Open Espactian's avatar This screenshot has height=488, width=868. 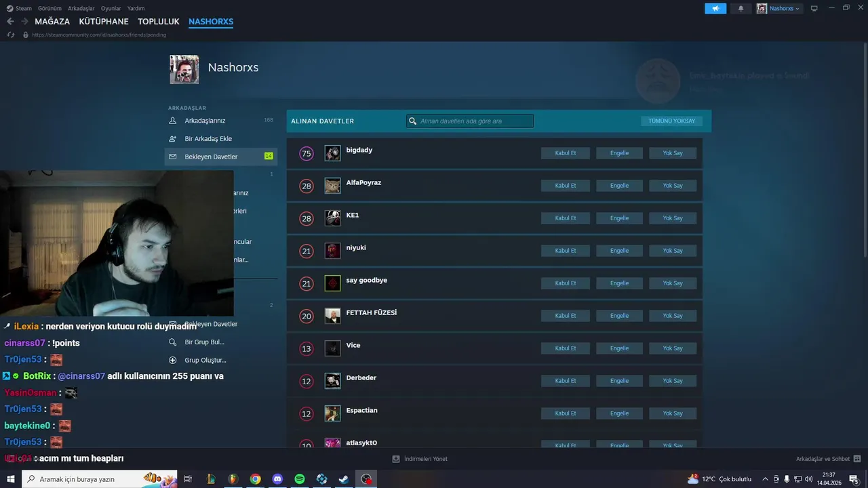(x=332, y=413)
